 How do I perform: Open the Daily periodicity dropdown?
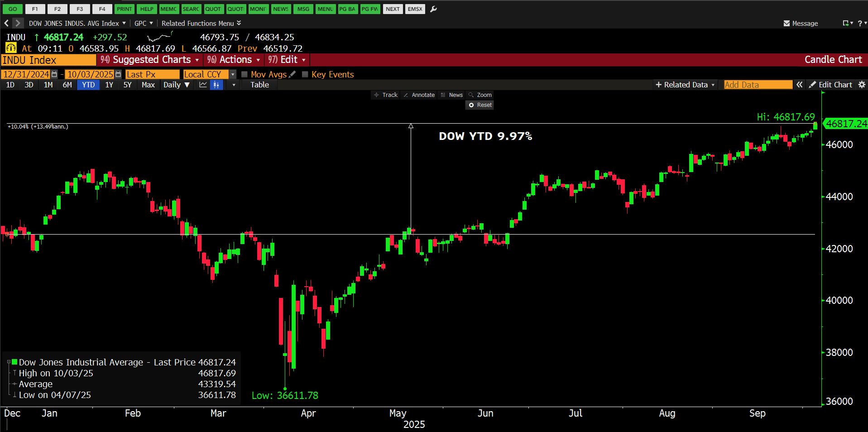(x=176, y=85)
